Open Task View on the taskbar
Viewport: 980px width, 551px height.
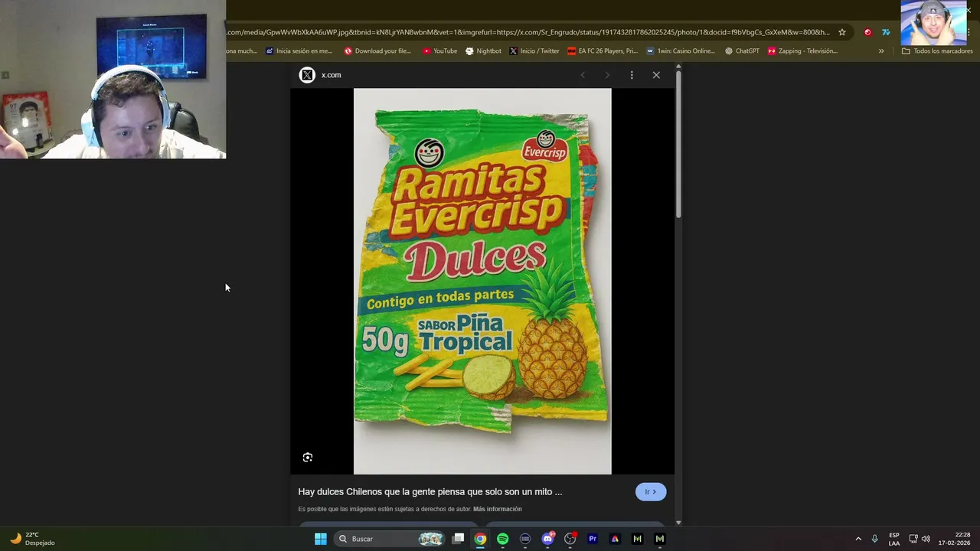pyautogui.click(x=458, y=539)
